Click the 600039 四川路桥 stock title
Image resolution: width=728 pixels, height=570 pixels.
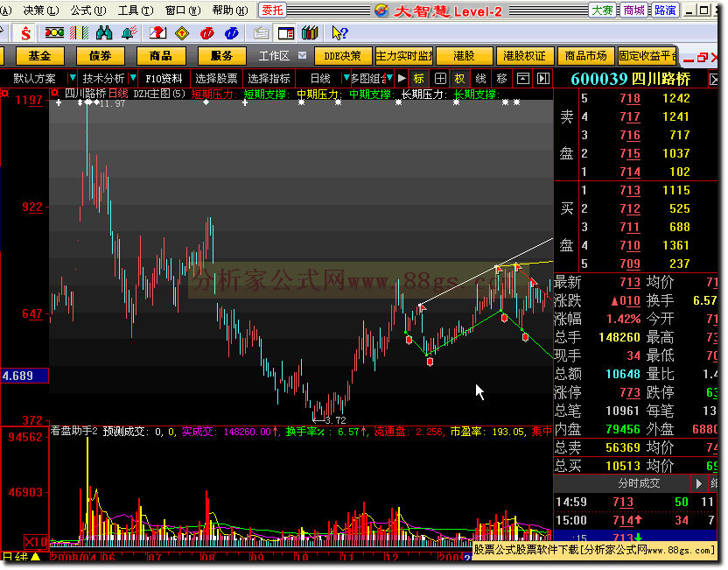[x=631, y=80]
